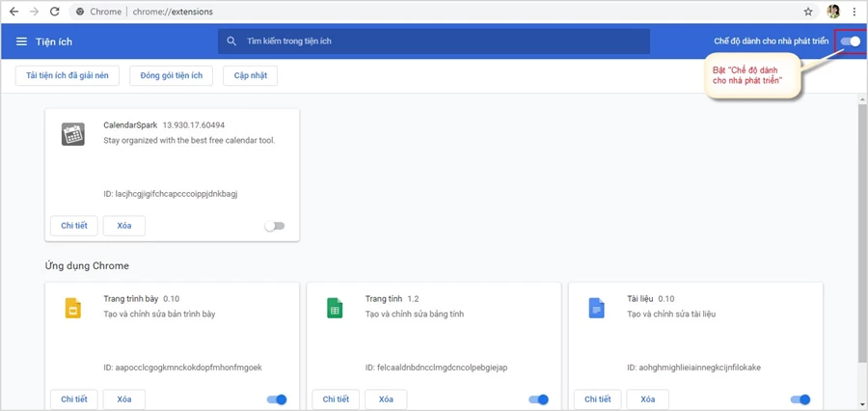This screenshot has width=868, height=411.
Task: Bookmark this page with the star icon
Action: coord(808,12)
